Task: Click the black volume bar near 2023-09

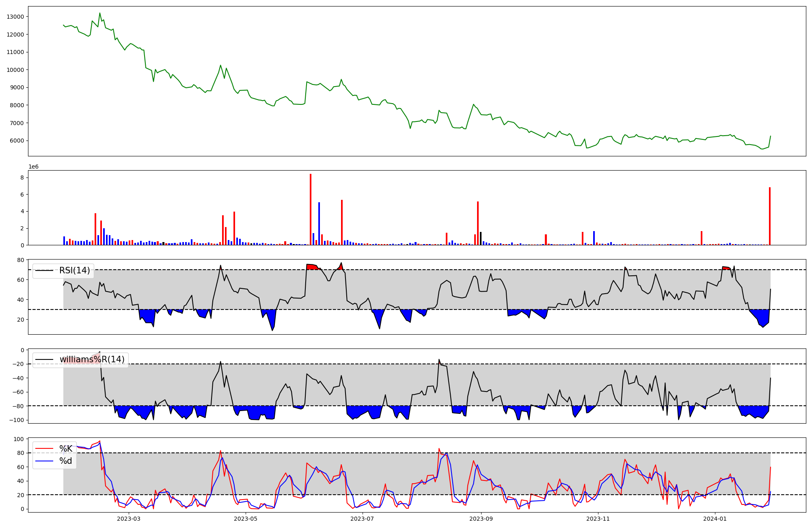Action: tap(481, 238)
